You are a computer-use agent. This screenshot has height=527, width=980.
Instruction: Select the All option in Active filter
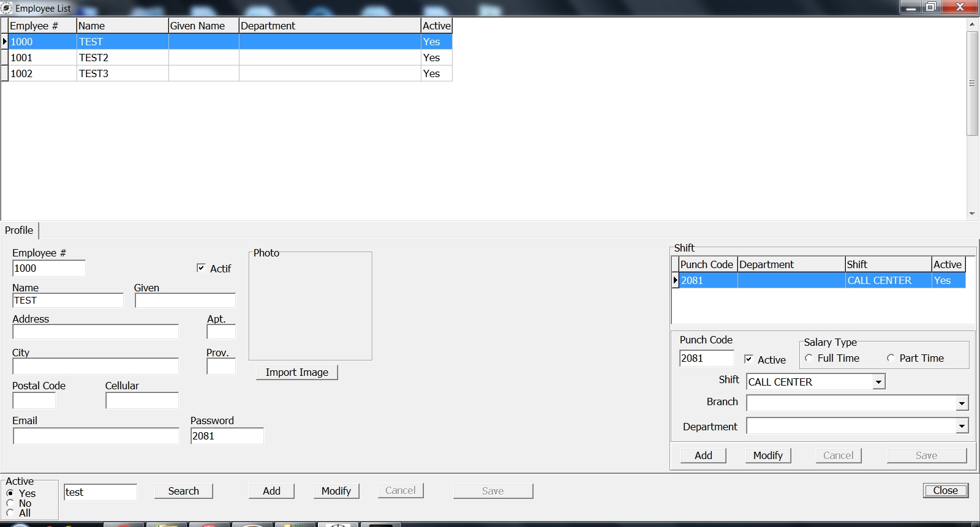(x=10, y=513)
